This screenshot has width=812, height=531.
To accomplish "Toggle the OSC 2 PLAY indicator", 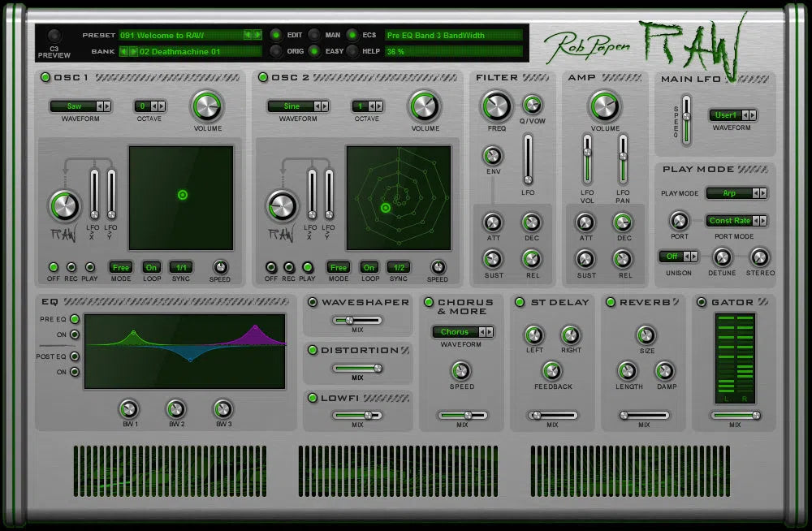I will tap(306, 268).
